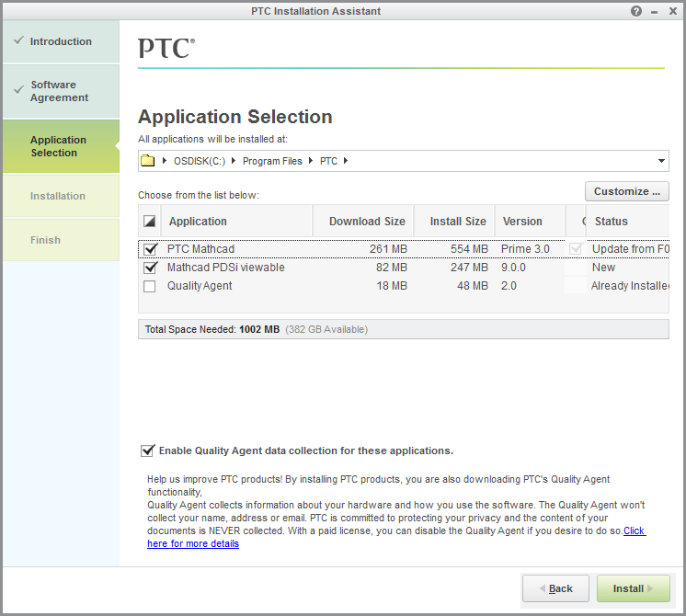Close the PTC Installation Assistant window
686x616 pixels.
[673, 11]
